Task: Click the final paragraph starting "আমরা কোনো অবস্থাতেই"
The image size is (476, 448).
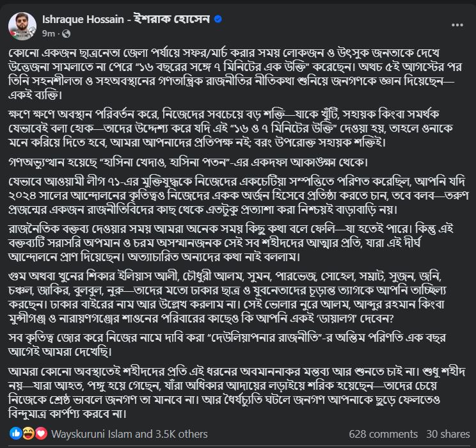Action: [237, 392]
